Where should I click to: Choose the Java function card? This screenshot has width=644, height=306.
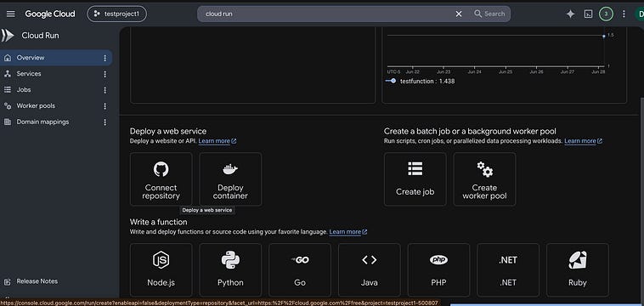pyautogui.click(x=370, y=269)
